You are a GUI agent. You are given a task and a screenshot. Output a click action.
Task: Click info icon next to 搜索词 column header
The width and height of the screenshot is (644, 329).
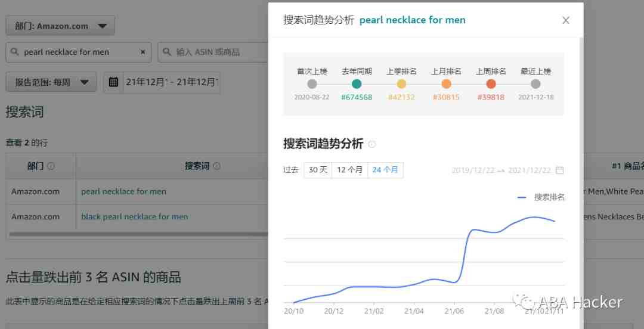click(216, 166)
